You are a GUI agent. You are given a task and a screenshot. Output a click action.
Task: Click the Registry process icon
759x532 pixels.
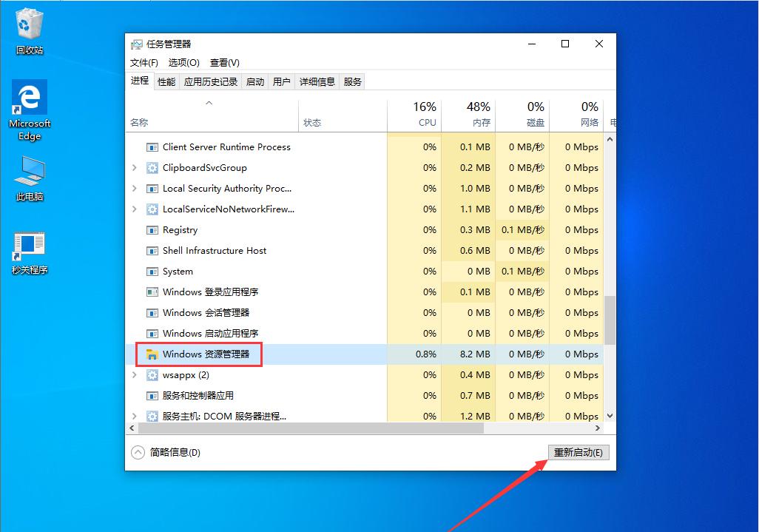[x=152, y=230]
